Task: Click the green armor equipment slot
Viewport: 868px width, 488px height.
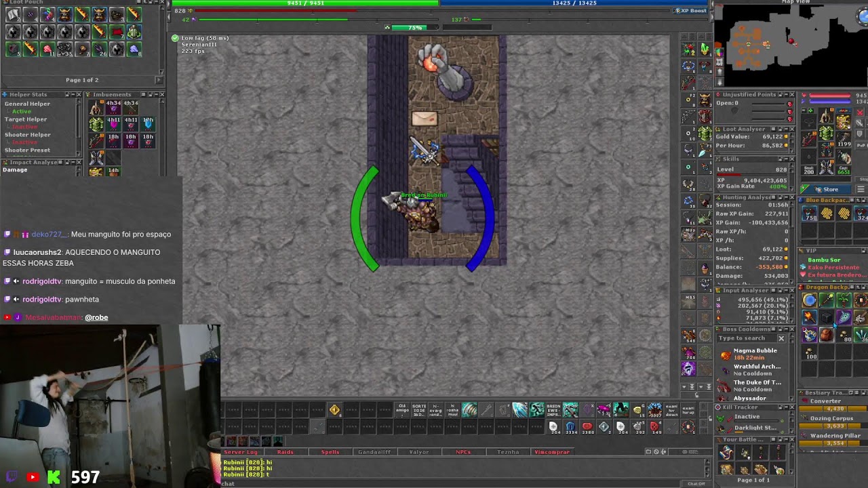Action: [826, 132]
